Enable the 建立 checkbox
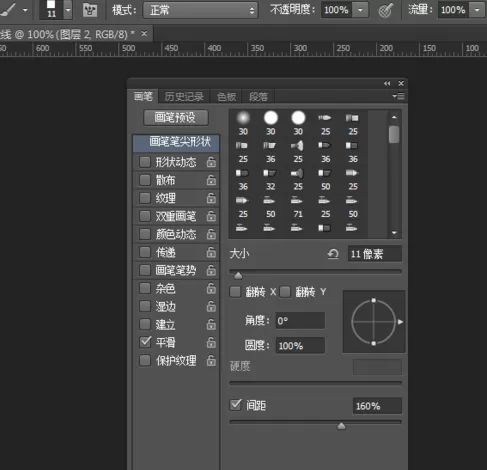This screenshot has width=487, height=470. tap(145, 324)
